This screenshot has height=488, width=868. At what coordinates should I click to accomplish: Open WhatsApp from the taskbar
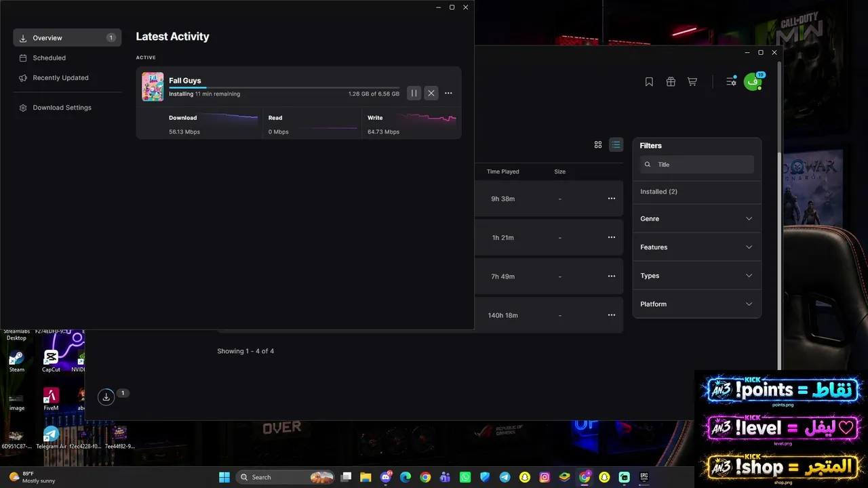pos(465,477)
